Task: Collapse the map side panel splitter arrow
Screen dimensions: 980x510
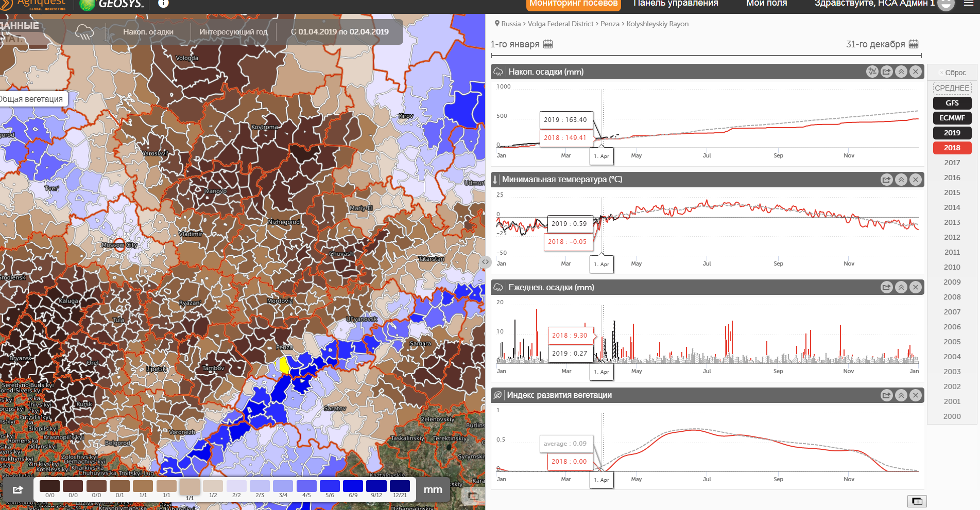Action: 485,262
